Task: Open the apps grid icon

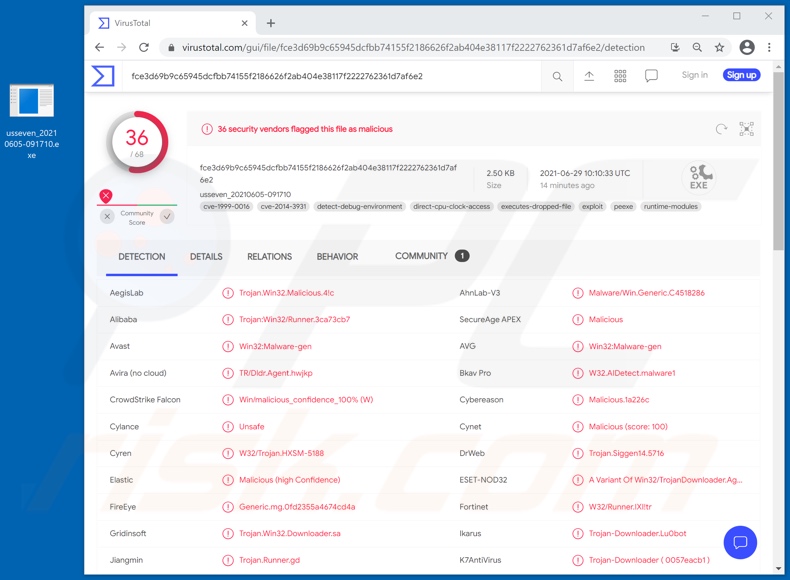Action: [x=620, y=76]
